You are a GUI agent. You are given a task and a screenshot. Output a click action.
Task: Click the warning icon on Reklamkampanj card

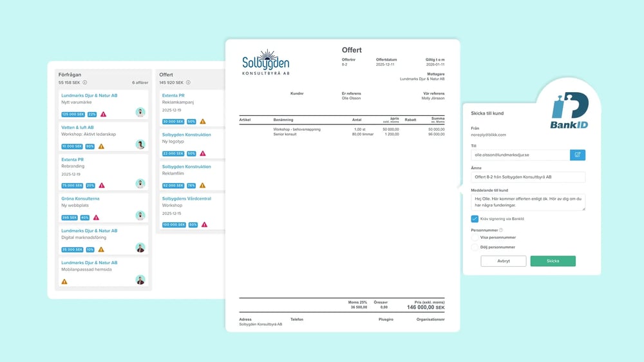(x=203, y=122)
